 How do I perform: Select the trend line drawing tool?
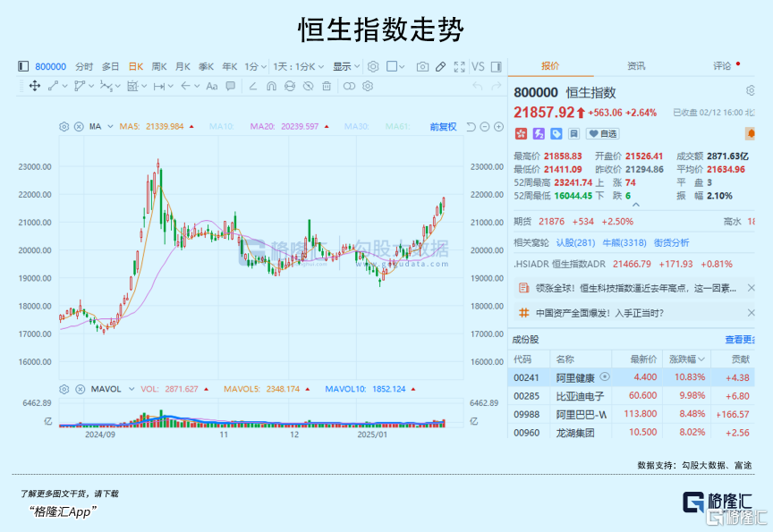[54, 86]
